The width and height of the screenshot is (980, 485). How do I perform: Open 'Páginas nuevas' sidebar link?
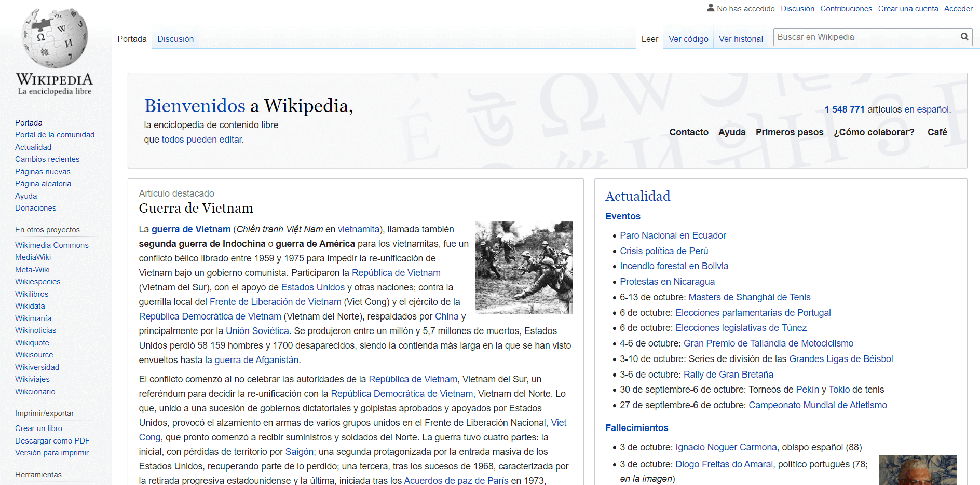tap(43, 172)
